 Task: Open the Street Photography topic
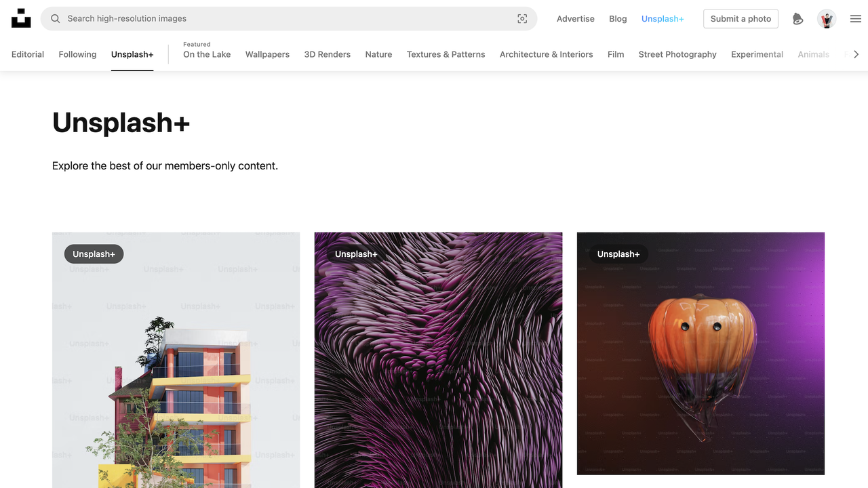tap(677, 54)
